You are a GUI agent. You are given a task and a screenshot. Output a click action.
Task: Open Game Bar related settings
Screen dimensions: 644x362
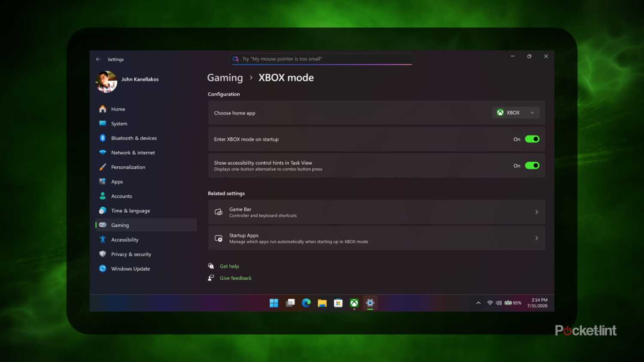point(377,212)
